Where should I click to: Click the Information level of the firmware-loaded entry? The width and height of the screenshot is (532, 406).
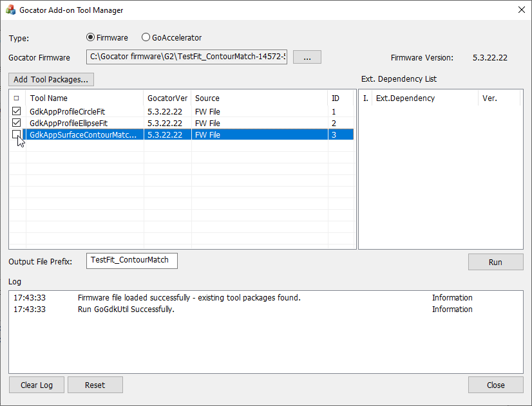point(452,297)
